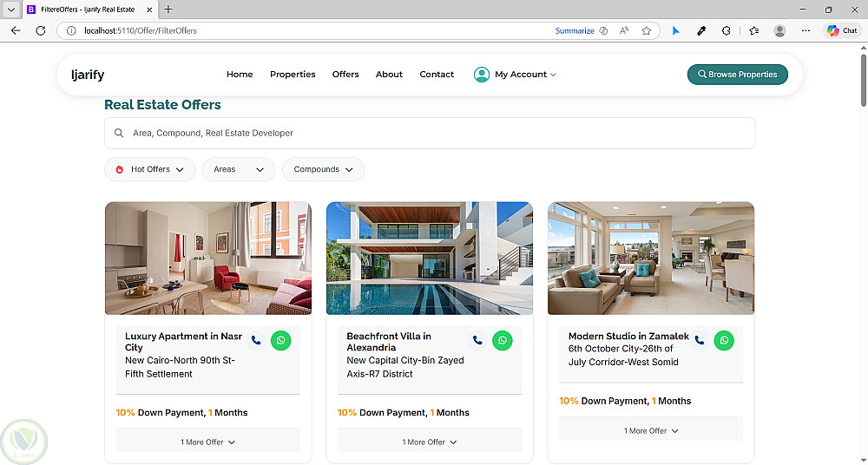
Task: Click the blue arrow extension icon
Action: [x=675, y=30]
